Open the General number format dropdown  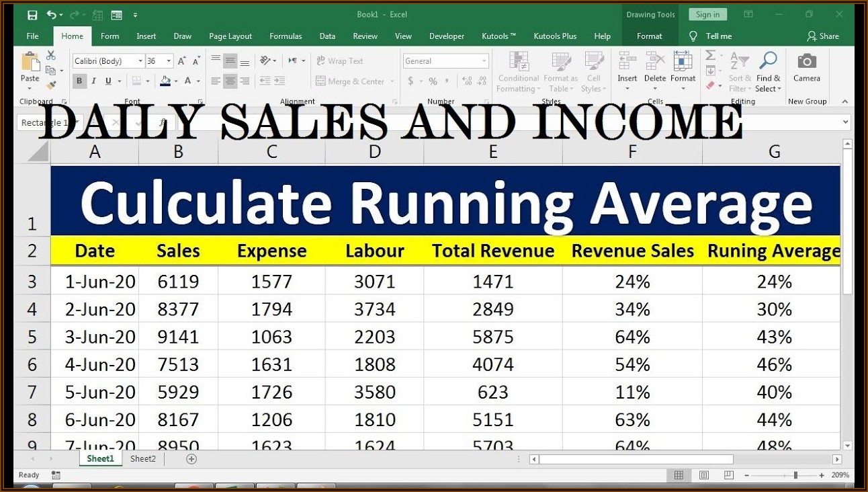point(484,61)
